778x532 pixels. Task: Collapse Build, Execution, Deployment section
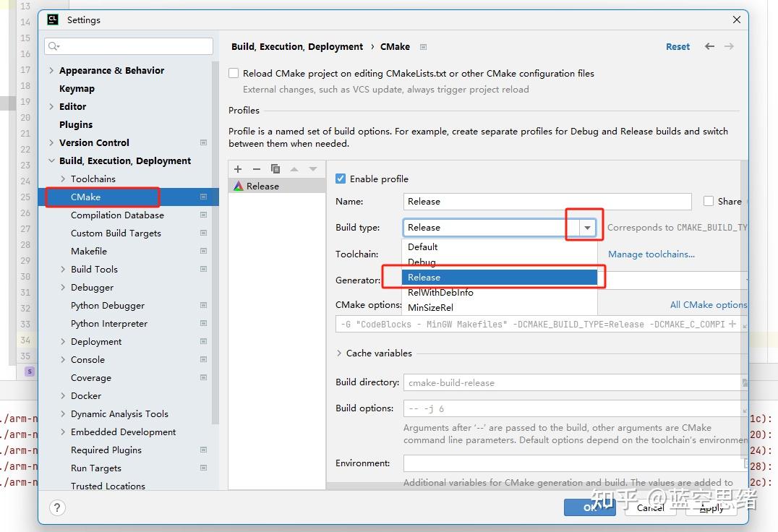click(51, 160)
